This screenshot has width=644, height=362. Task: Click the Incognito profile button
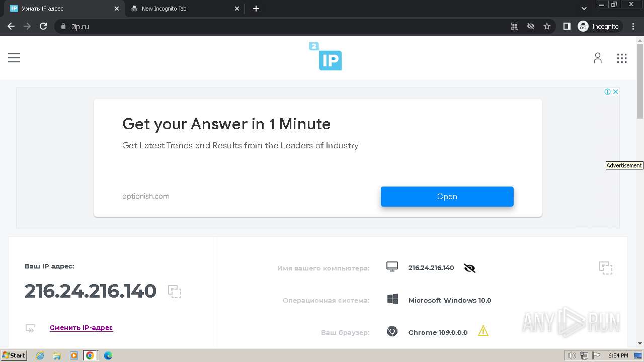click(599, 26)
